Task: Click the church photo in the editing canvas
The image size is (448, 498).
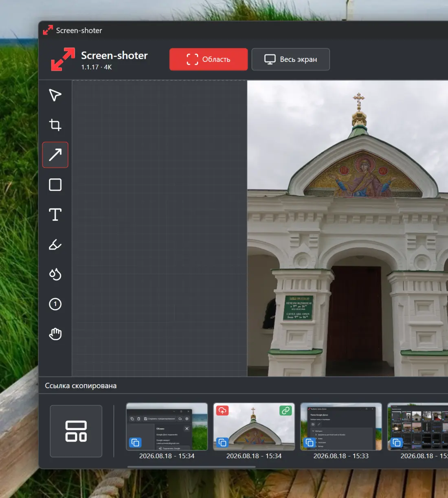Action: (x=347, y=228)
